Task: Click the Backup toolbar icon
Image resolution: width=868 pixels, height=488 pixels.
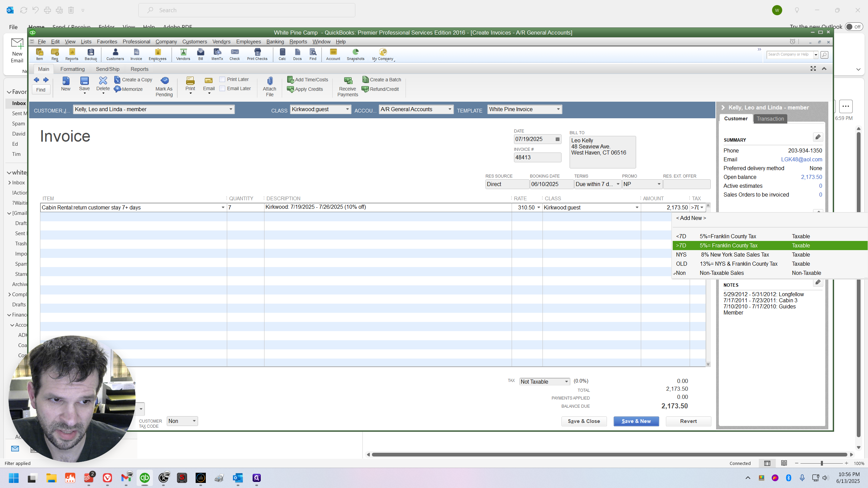Action: [91, 54]
